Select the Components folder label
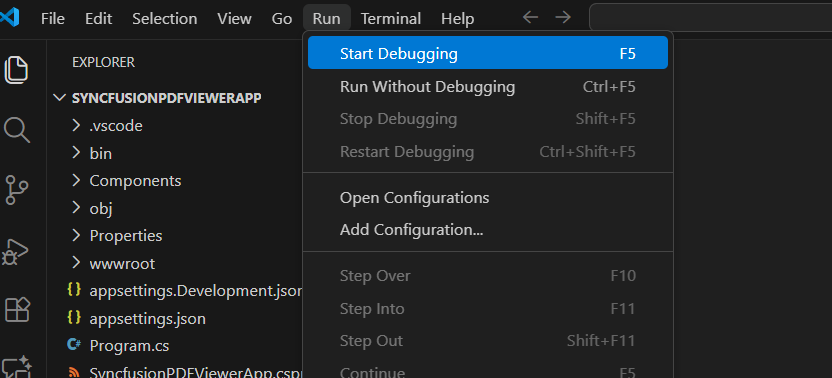Viewport: 832px width, 378px height. click(135, 181)
